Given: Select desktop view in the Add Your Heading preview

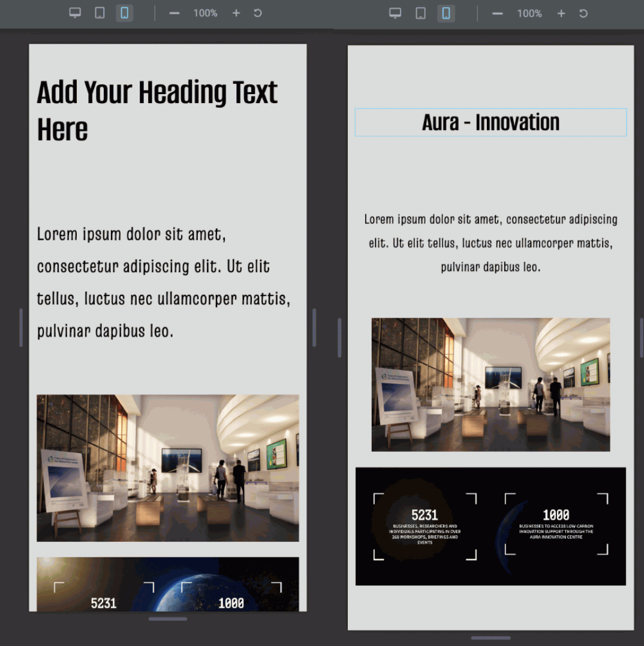Looking at the screenshot, I should [75, 13].
